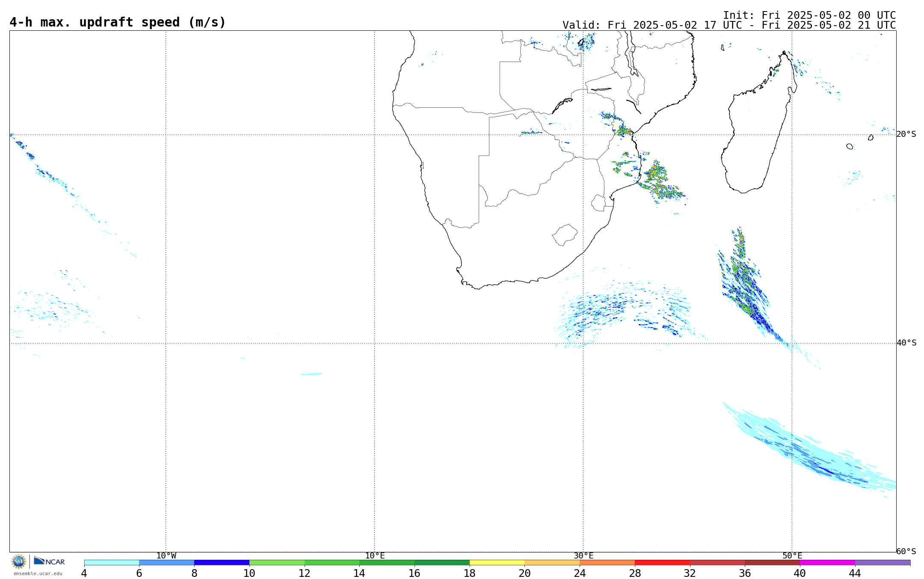Click the 16-18 m/s dark green swatch
This screenshot has height=579, width=924.
(442, 563)
